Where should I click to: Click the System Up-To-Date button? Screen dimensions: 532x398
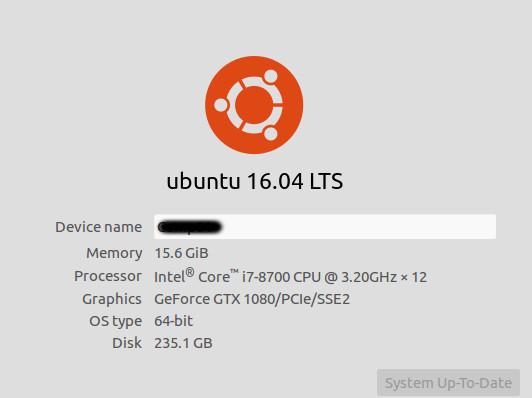448,383
